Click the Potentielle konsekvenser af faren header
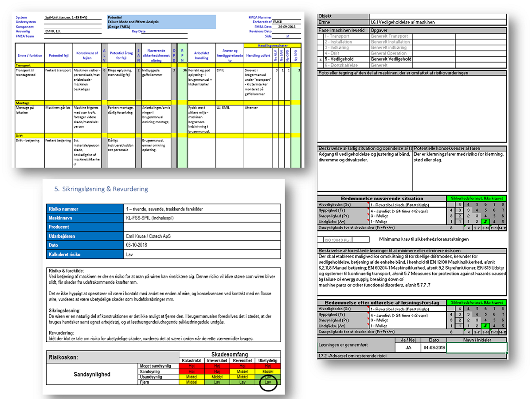532x399 pixels. [460, 149]
